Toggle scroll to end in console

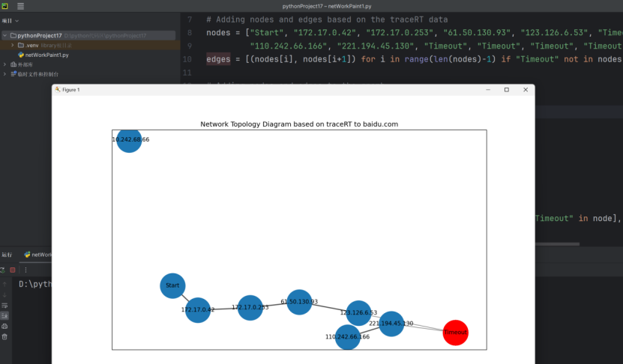4,316
